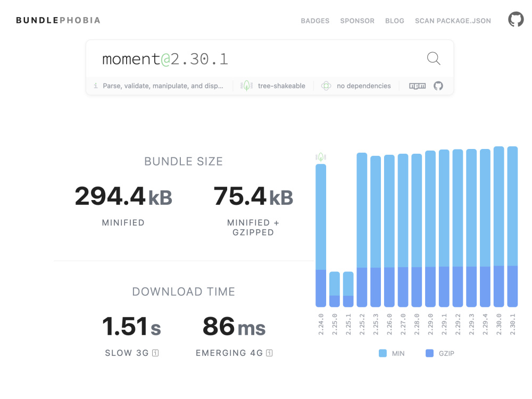Open the Badges page
The width and height of the screenshot is (532, 399).
pos(315,21)
